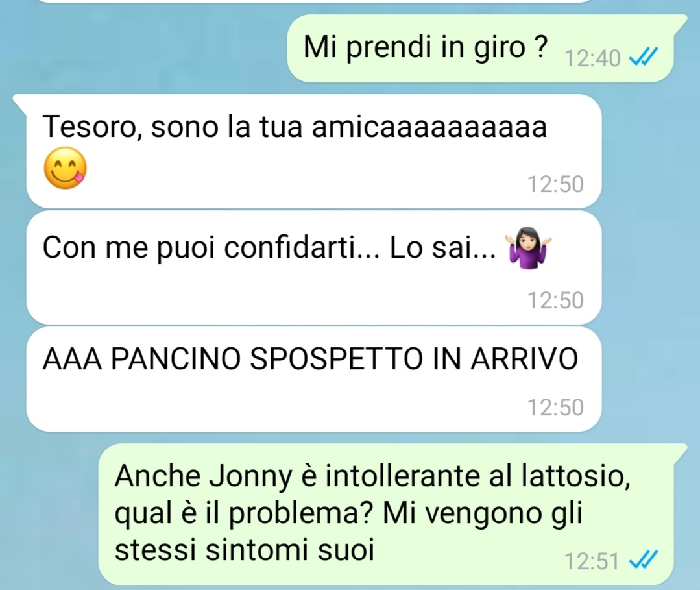Tap the 12:40 timestamp

(x=592, y=58)
